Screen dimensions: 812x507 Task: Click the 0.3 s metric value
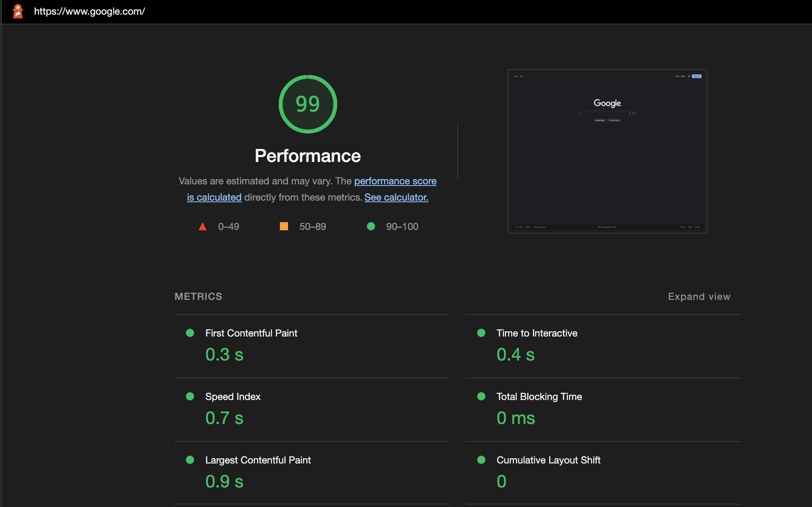(225, 354)
